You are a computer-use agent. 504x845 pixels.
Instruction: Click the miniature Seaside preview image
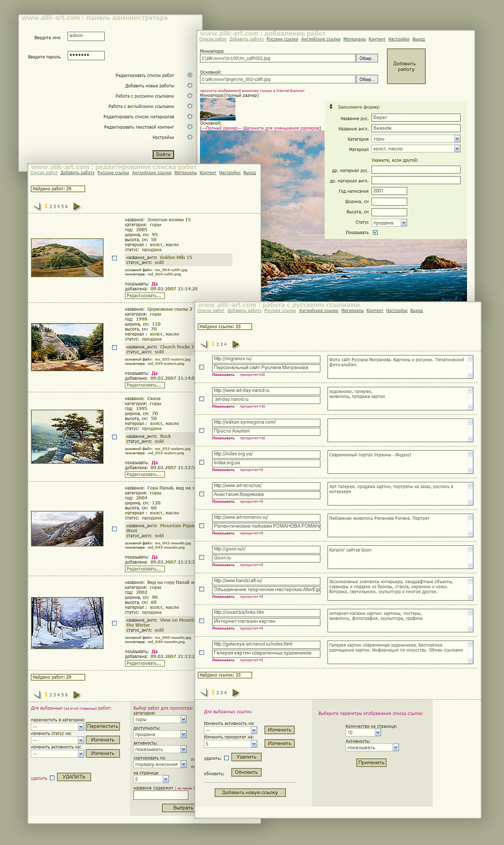218,108
